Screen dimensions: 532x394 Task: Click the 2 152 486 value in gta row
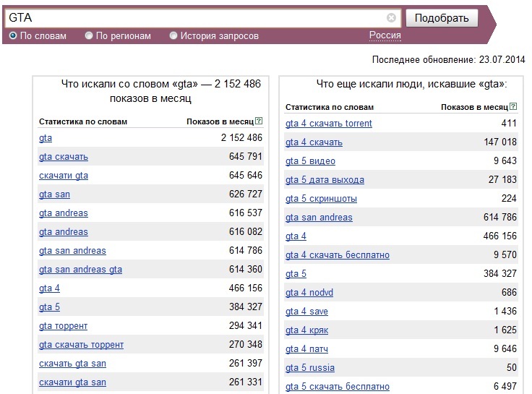241,138
